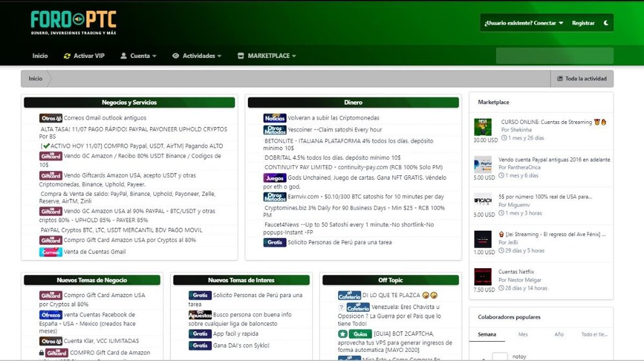Screen dimensions: 644x361
Task: Expand the Cuenta dropdown menu
Action: tap(138, 56)
